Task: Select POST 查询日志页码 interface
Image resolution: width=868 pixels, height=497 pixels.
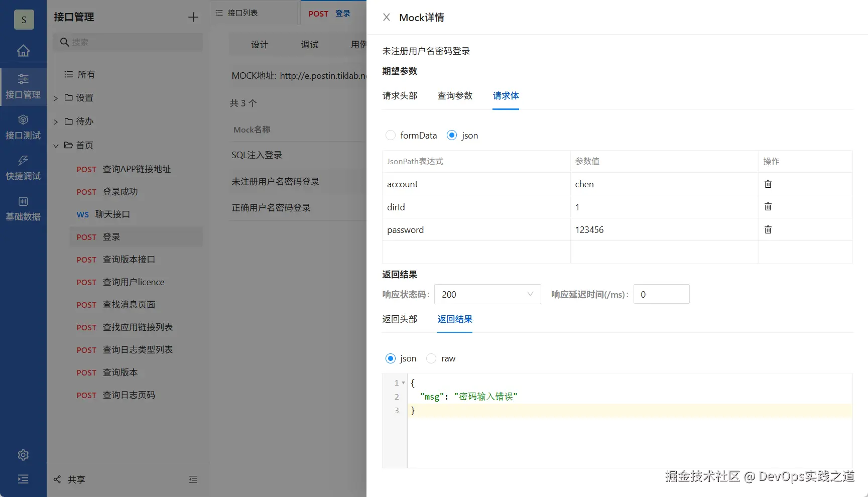Action: (136, 395)
